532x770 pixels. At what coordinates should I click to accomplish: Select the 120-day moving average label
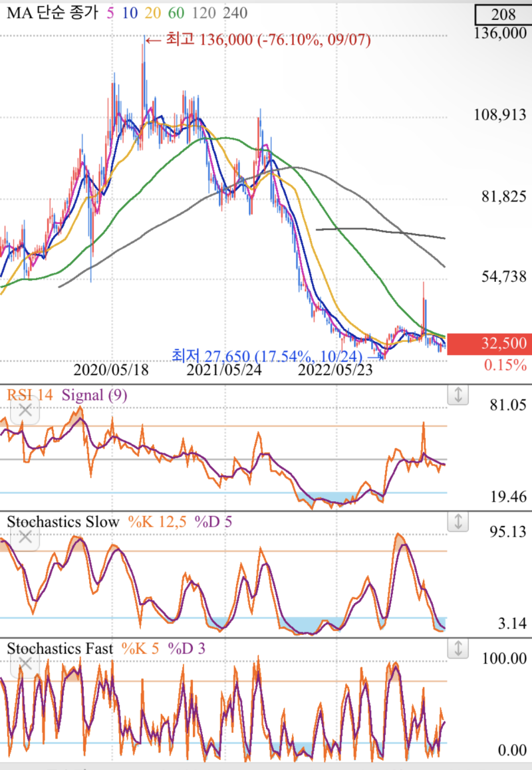tap(204, 13)
